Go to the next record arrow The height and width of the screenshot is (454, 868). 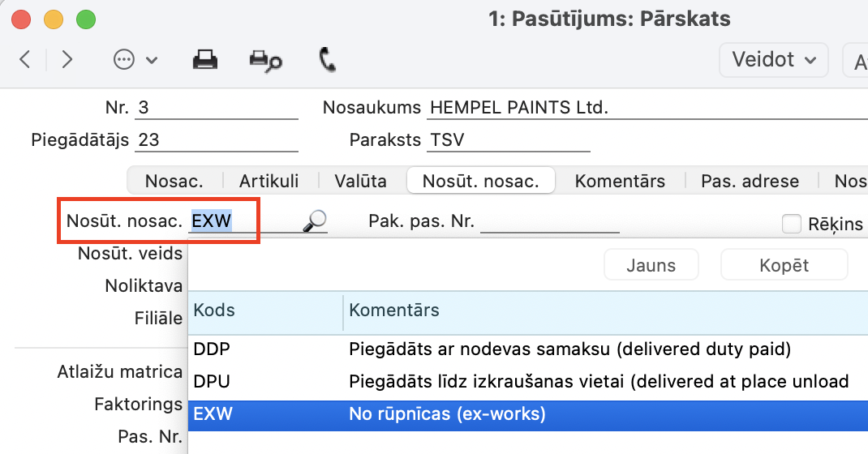(x=67, y=59)
